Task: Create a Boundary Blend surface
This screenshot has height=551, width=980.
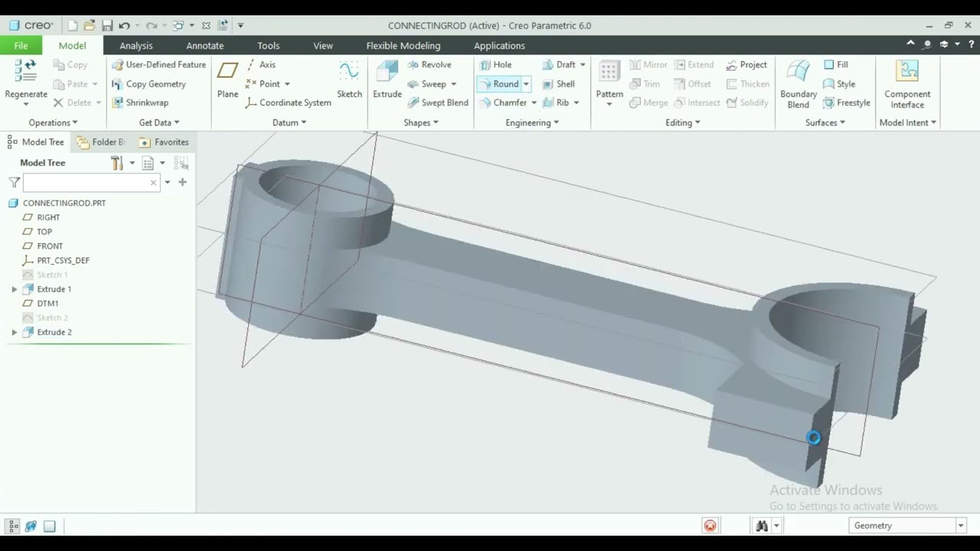Action: click(799, 84)
